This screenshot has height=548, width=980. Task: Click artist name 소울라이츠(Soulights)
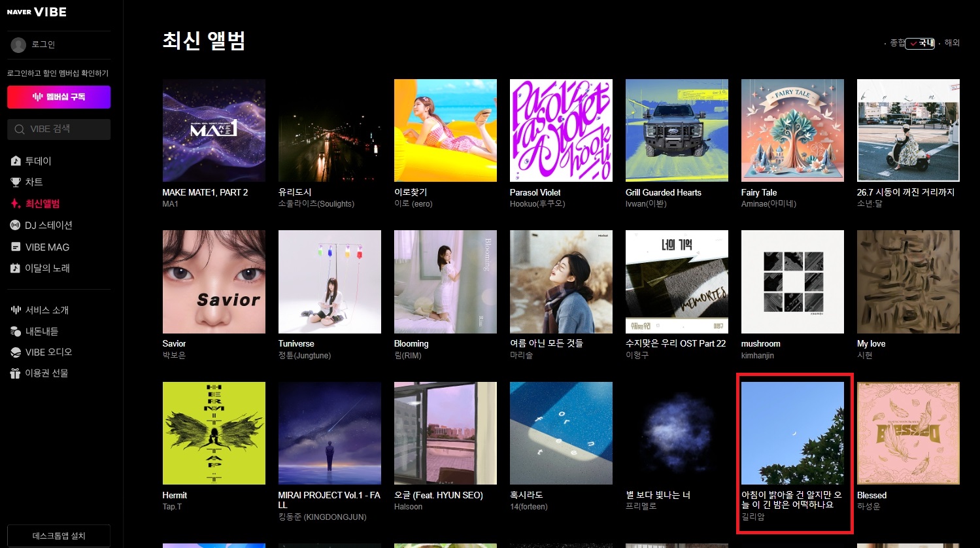(x=316, y=204)
